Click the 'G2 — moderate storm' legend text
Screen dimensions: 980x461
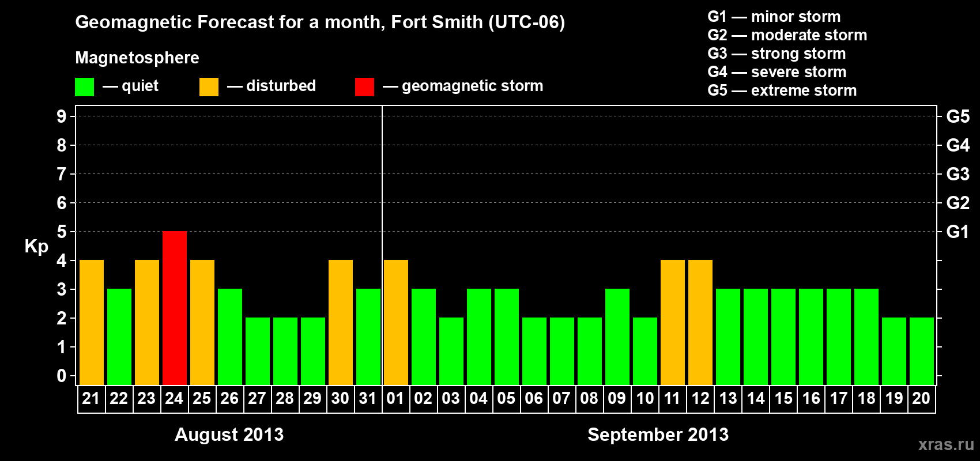787,35
